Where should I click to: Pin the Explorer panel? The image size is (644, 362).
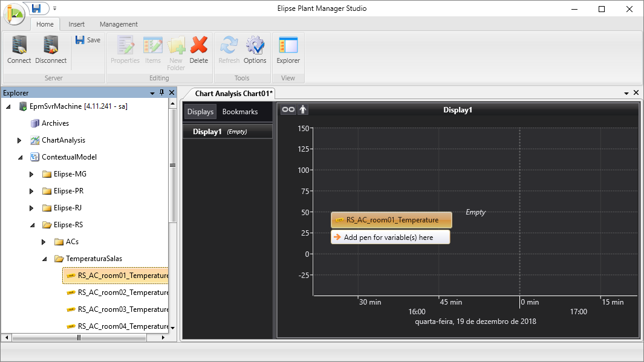point(161,92)
